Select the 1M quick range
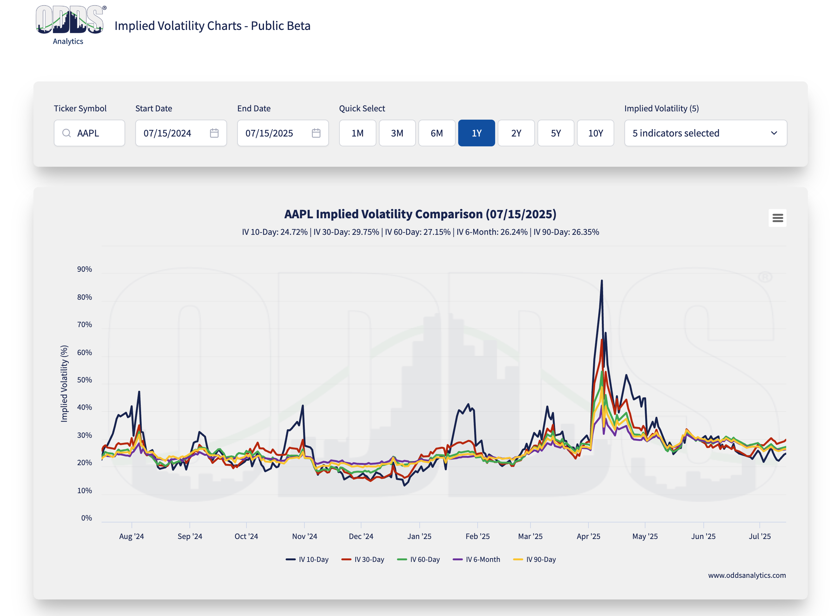This screenshot has height=616, width=840. pos(357,133)
